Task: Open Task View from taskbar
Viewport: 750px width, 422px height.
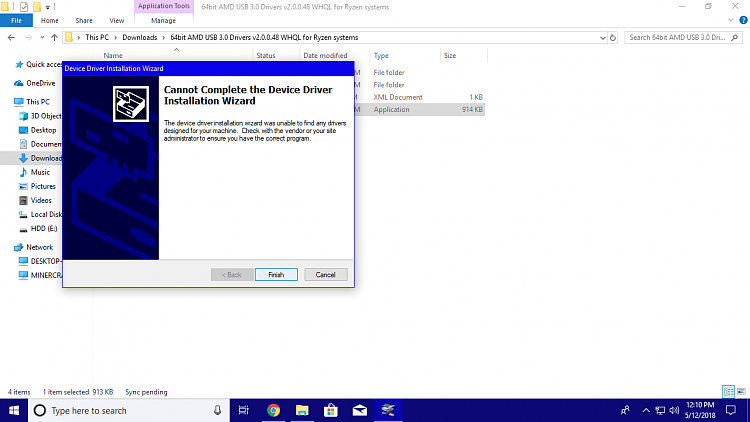Action: (244, 411)
